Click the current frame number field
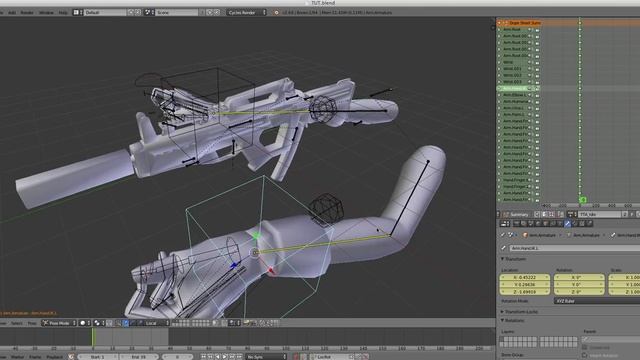Screen dimensions: 640x360 pos(178,357)
